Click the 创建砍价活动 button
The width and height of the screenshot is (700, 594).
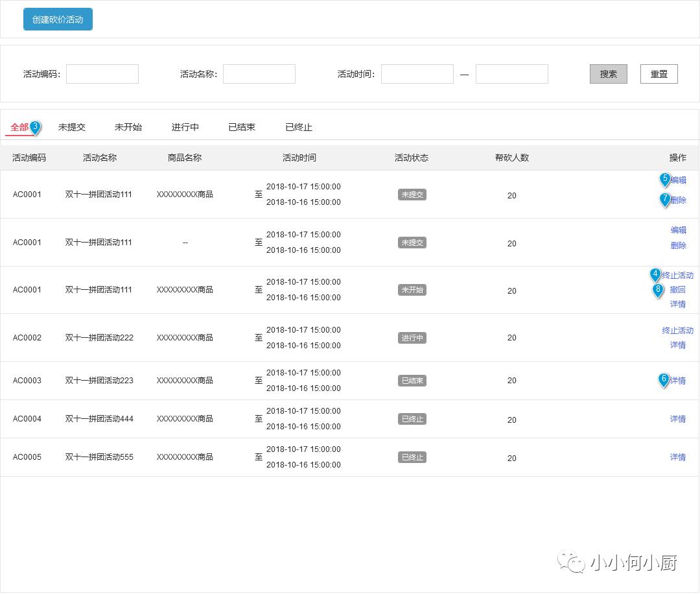[x=58, y=19]
